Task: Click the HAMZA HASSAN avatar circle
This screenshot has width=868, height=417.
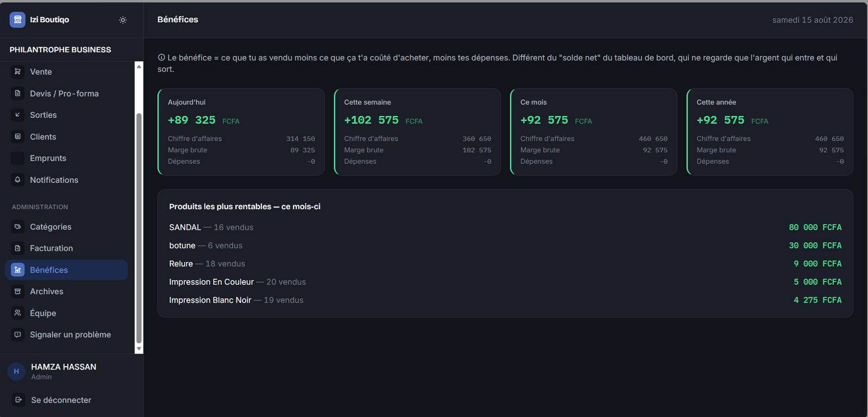Action: point(16,371)
